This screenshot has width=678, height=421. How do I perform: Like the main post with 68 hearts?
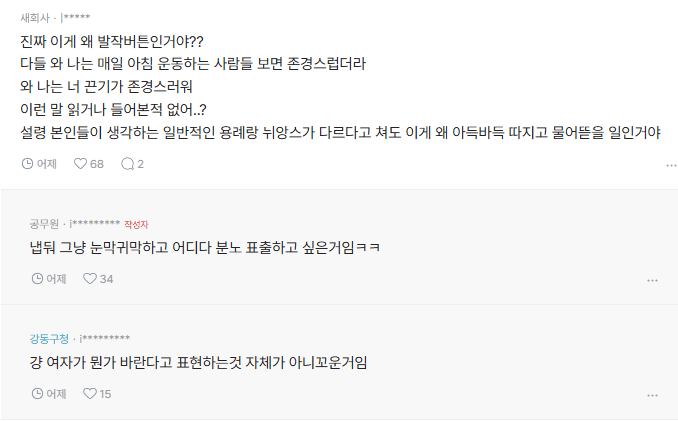point(80,163)
